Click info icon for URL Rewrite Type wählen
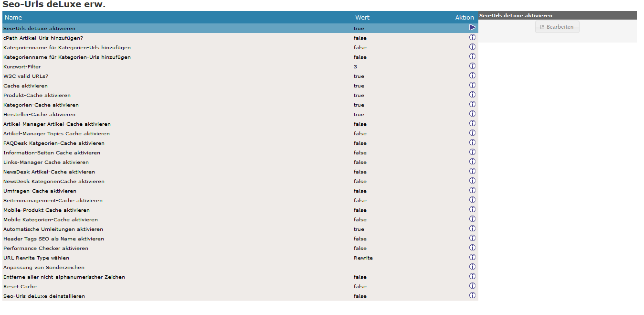The height and width of the screenshot is (315, 644). (x=472, y=257)
